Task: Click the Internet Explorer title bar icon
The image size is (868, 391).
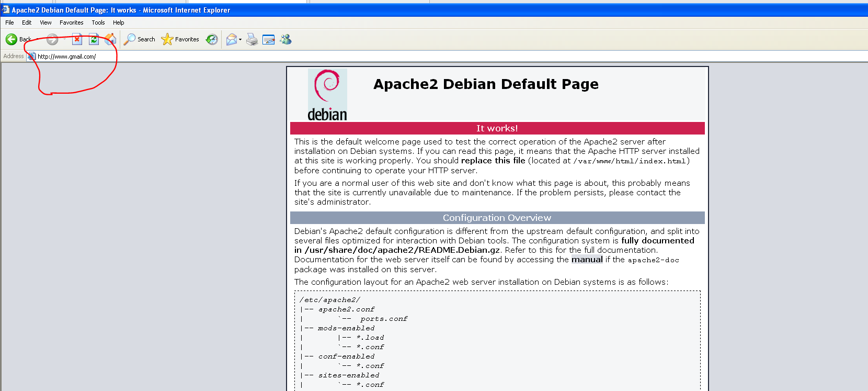Action: pos(6,9)
